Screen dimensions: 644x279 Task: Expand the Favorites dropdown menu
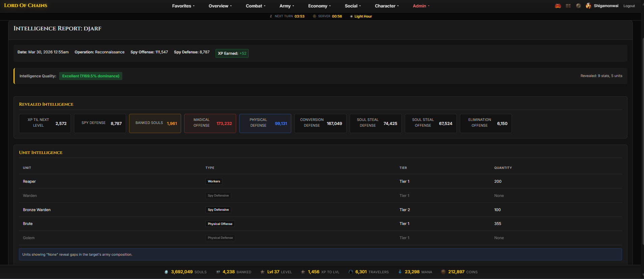pos(183,6)
